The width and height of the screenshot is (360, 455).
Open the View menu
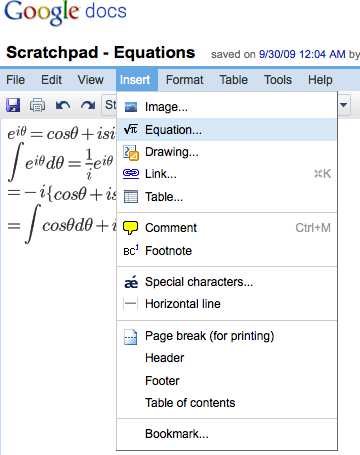coord(90,80)
